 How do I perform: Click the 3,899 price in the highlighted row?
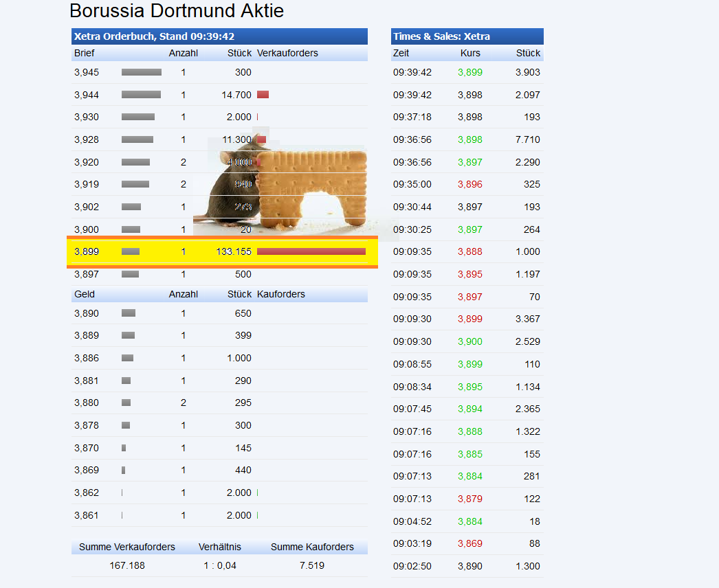point(87,251)
